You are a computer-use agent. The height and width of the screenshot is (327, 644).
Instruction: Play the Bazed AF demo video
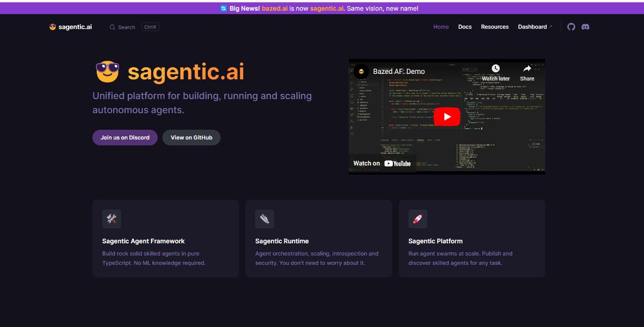[447, 116]
